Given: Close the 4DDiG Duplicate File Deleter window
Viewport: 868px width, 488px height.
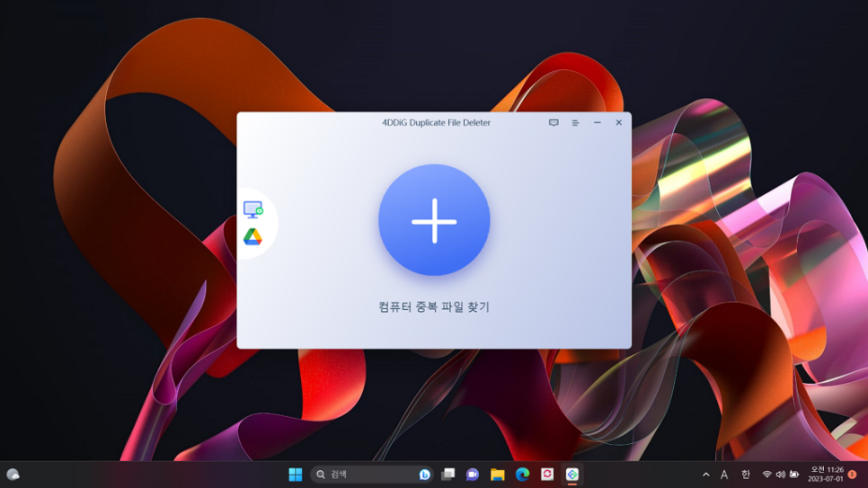Looking at the screenshot, I should tap(619, 122).
